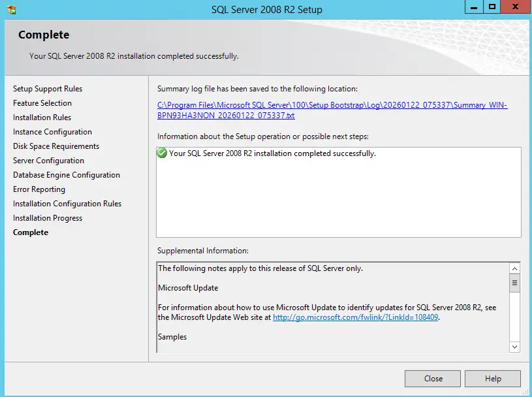The height and width of the screenshot is (397, 532).
Task: Click the scrollbar down arrow in Supplemental Information
Action: coord(515,347)
